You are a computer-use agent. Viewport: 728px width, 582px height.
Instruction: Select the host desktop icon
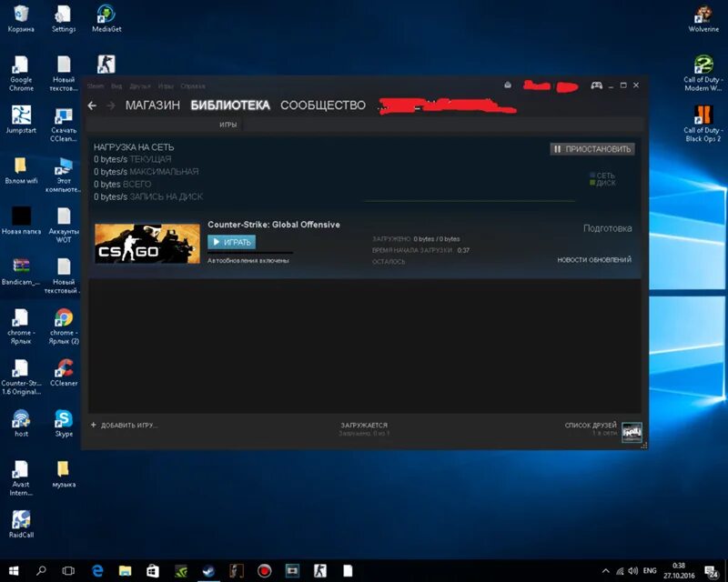21,423
